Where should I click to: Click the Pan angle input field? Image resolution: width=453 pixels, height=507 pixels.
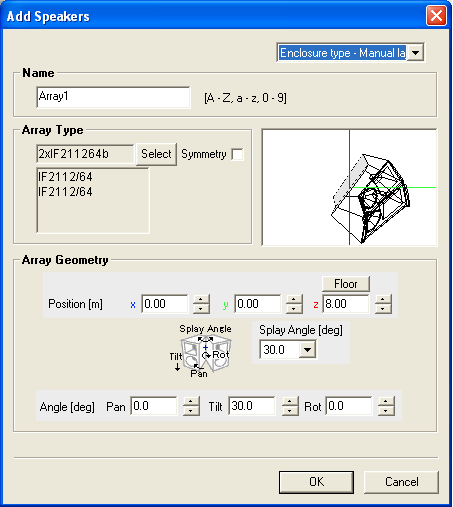[154, 406]
